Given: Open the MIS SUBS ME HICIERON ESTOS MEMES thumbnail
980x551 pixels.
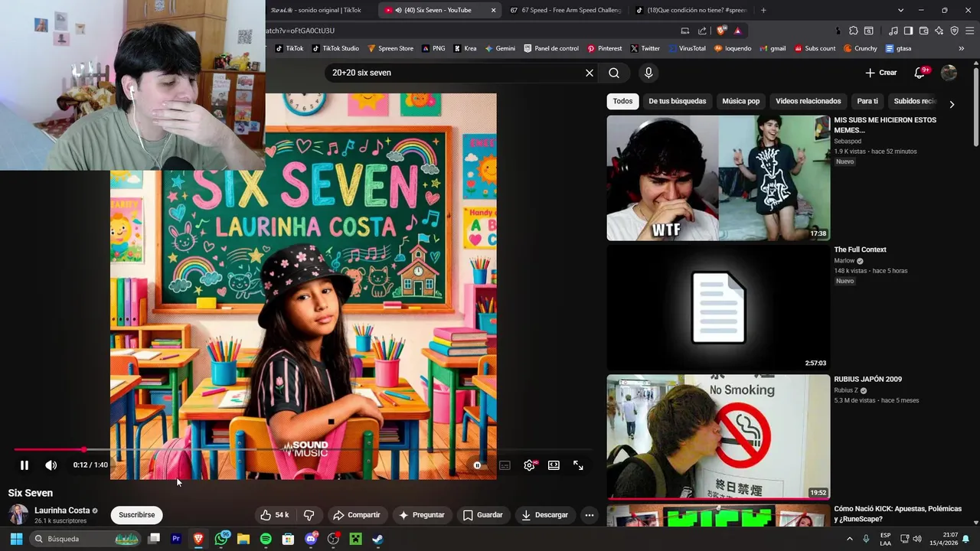Looking at the screenshot, I should pyautogui.click(x=718, y=178).
